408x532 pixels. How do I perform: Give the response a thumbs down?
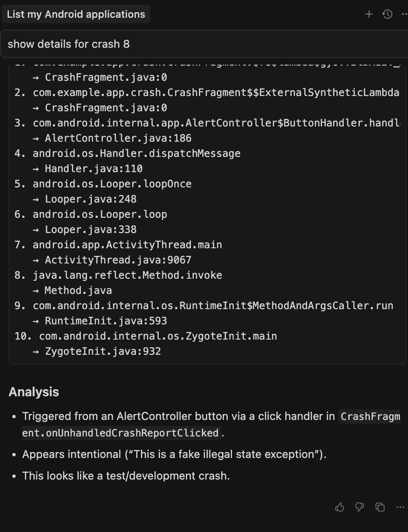[359, 507]
